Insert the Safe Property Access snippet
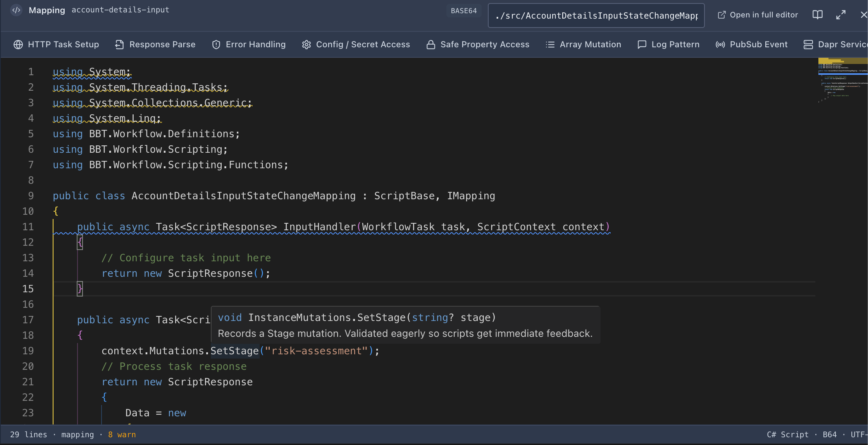This screenshot has width=868, height=445. coord(478,45)
